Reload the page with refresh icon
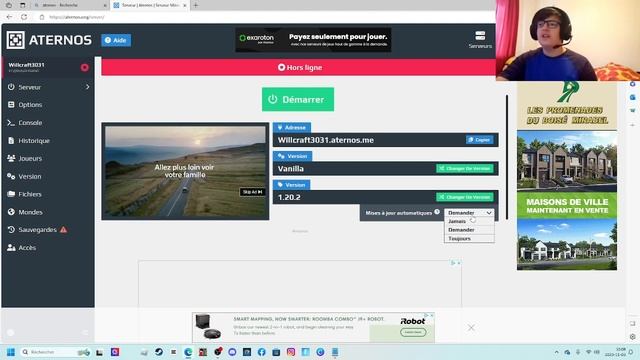Image resolution: width=640 pixels, height=360 pixels. coord(24,17)
